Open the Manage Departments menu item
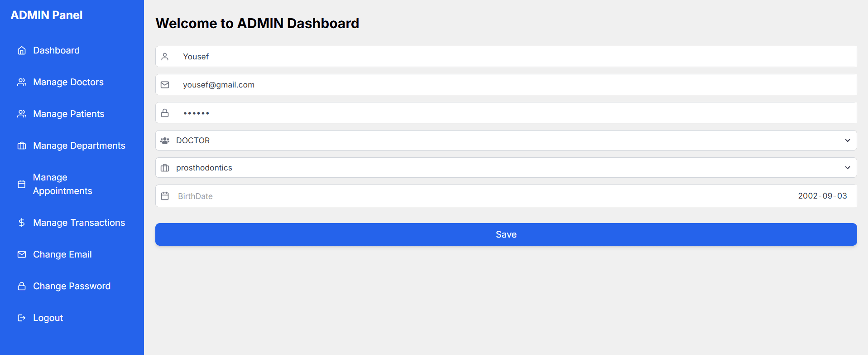The width and height of the screenshot is (868, 355). click(79, 146)
